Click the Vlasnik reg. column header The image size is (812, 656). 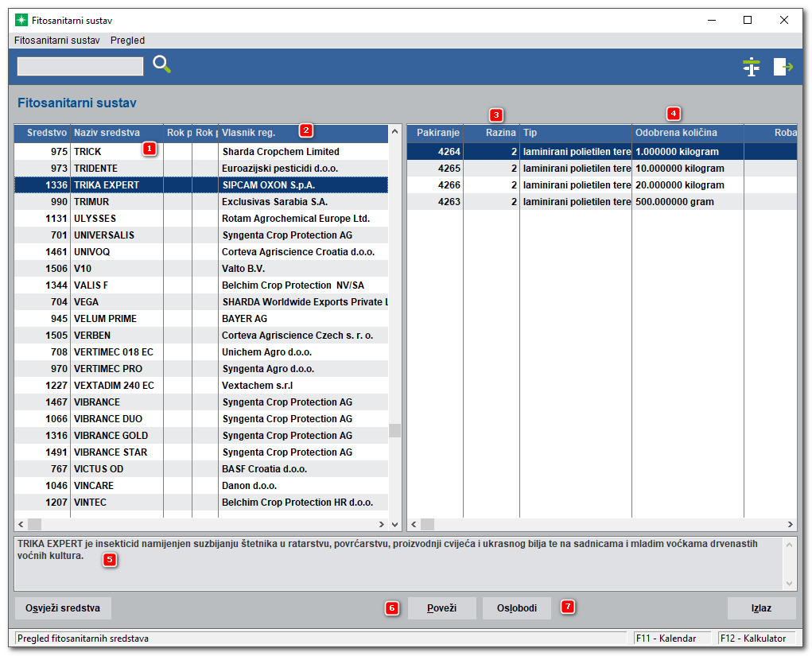point(304,133)
